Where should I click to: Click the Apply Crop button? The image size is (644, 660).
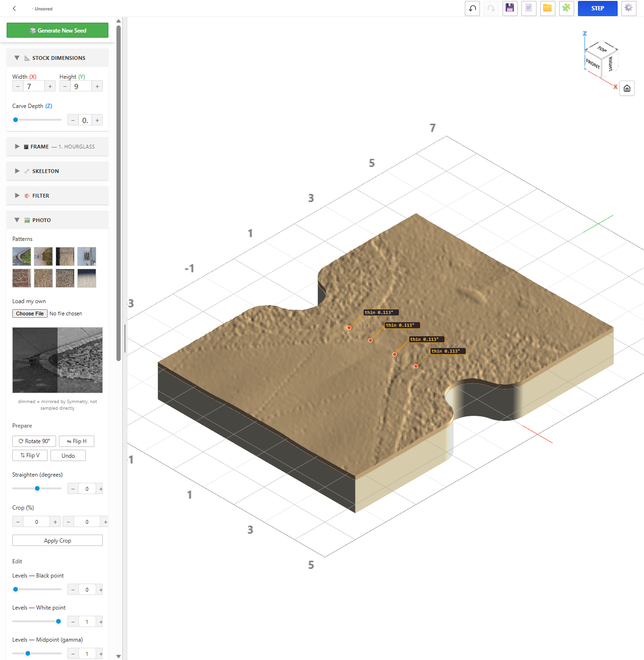[x=58, y=541]
